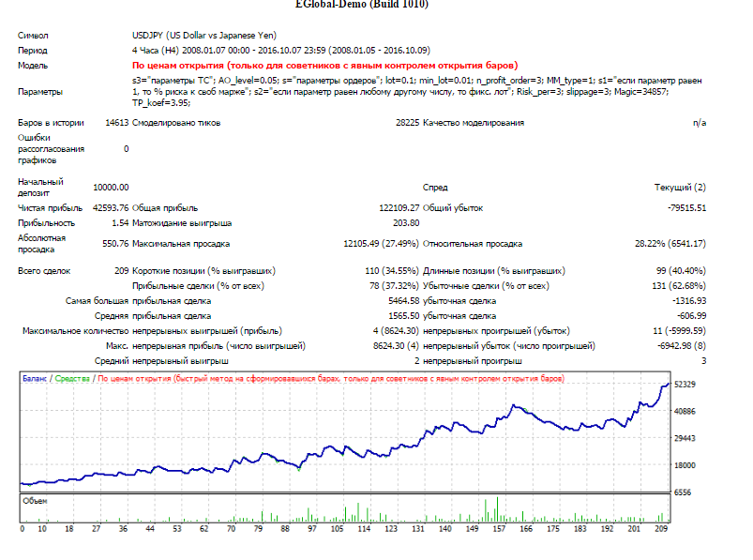The image size is (753, 560).
Task: Click the Модель row label
Action: (x=33, y=66)
